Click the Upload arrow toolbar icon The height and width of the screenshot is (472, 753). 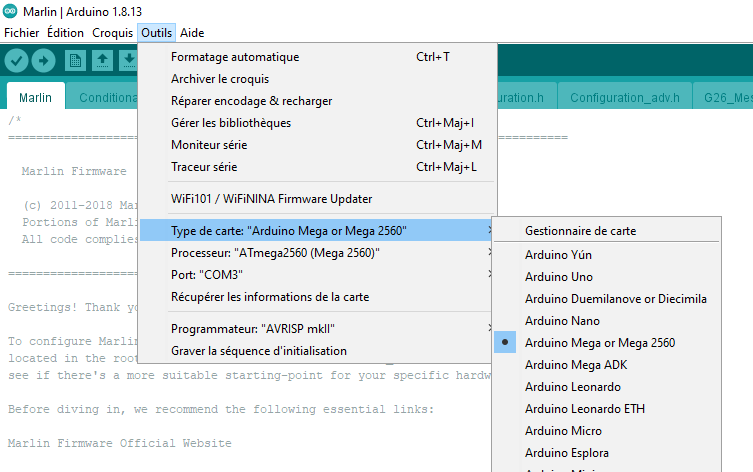click(44, 61)
